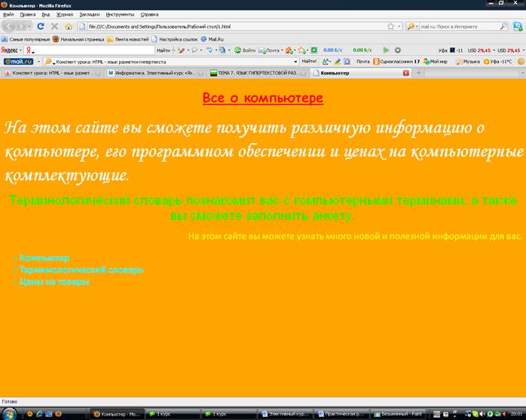Image resolution: width=526 pixels, height=420 pixels.
Task: Open the Инструменты menu
Action: pyautogui.click(x=120, y=14)
